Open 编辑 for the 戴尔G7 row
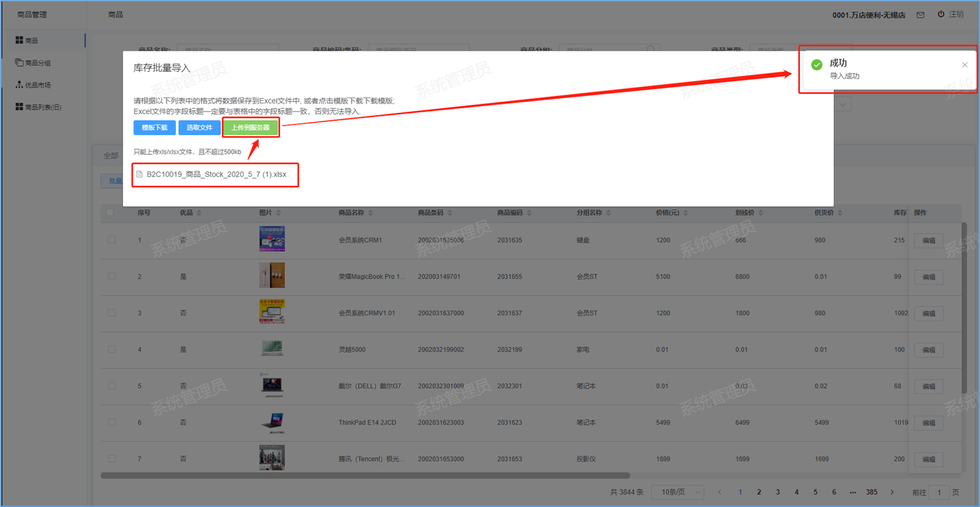Viewport: 980px width, 507px height. coord(929,387)
